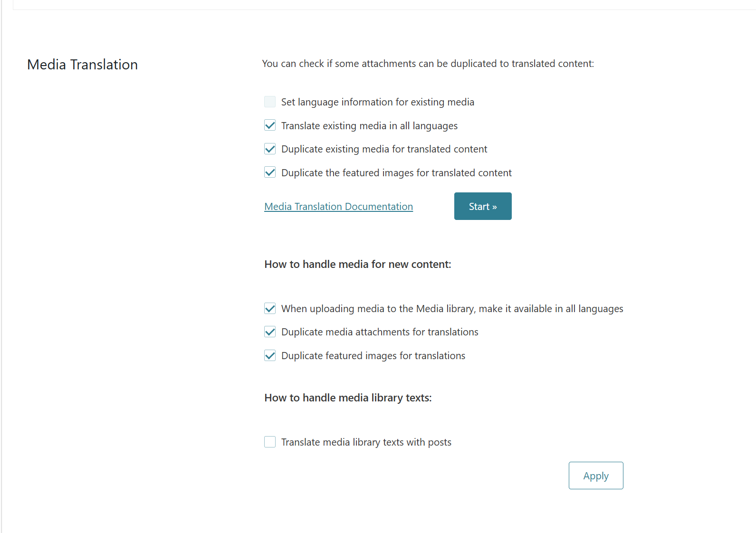The height and width of the screenshot is (533, 756).
Task: Click label text Duplicate media attachments for translations
Action: point(380,332)
